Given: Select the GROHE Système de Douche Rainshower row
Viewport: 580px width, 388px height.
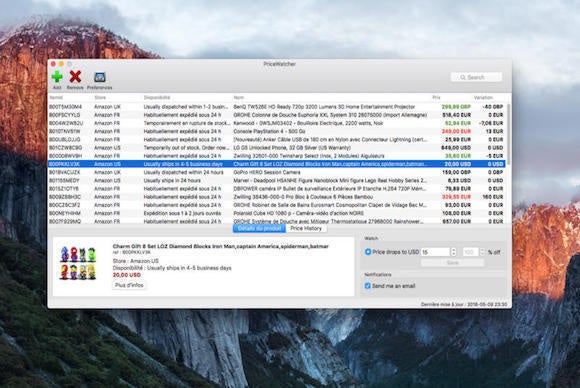Looking at the screenshot, I should pos(277,221).
